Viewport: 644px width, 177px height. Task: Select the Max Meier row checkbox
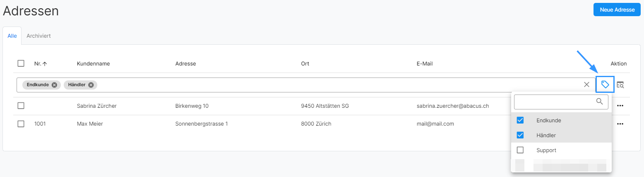tap(21, 124)
